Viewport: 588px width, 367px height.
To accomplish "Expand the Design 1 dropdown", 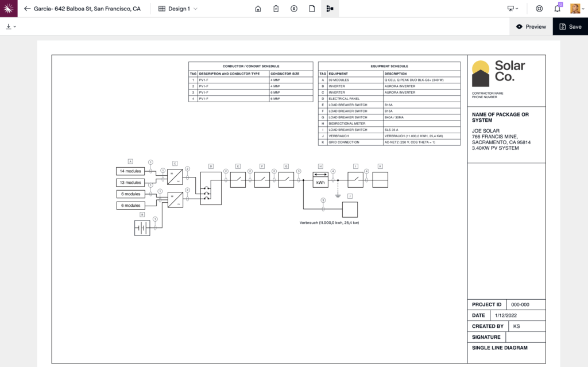I will point(178,9).
